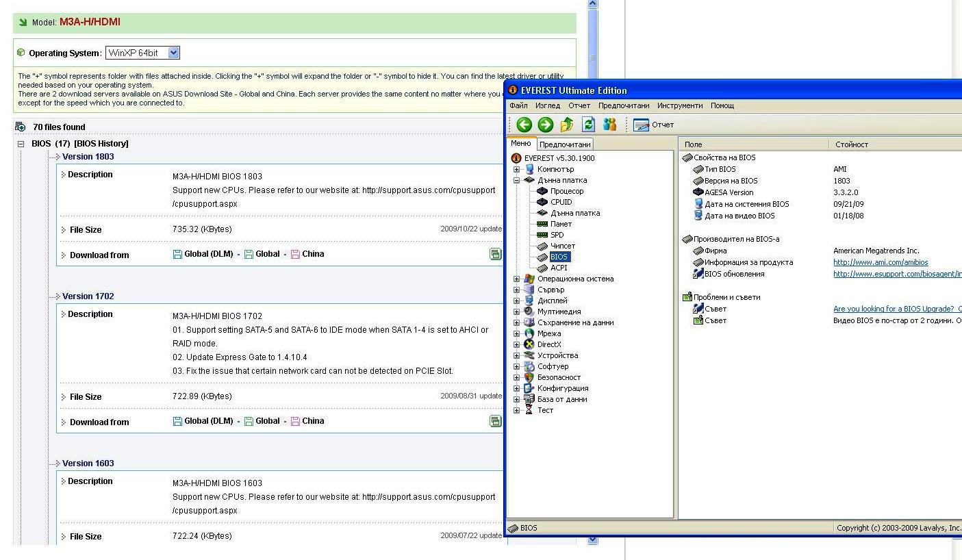Screen dimensions: 962x560
Task: Click the Отчет report toolbar button
Action: tap(654, 125)
